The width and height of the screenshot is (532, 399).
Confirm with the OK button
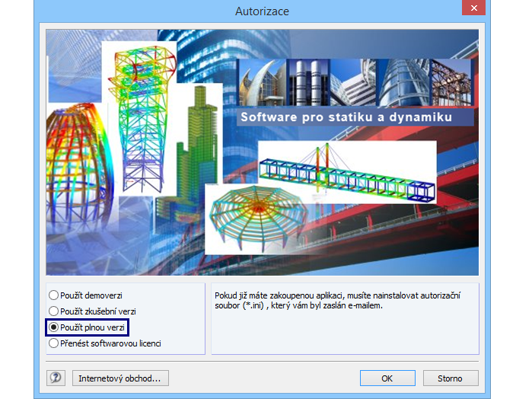point(387,378)
